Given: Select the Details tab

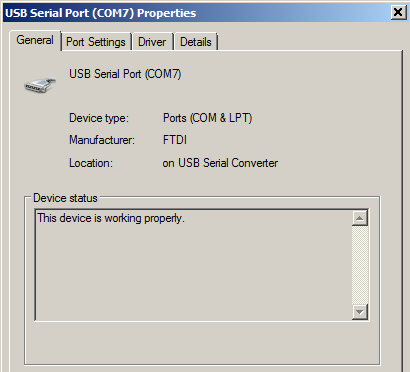Looking at the screenshot, I should [x=196, y=42].
